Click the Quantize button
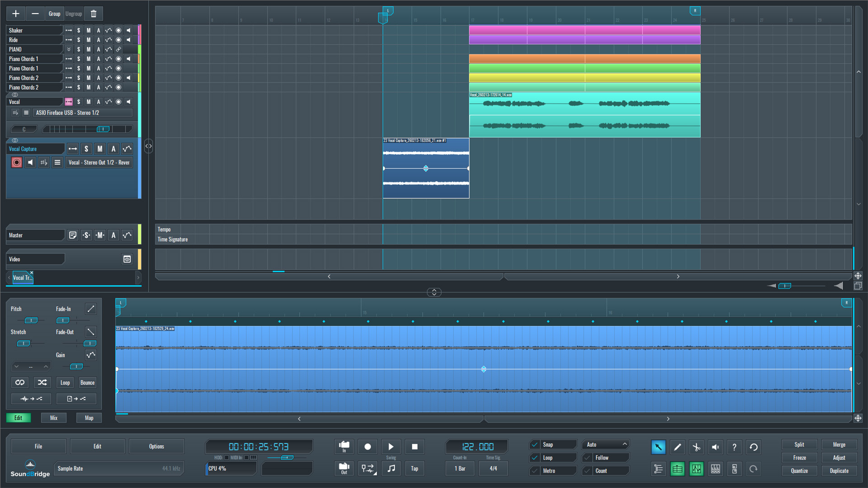The width and height of the screenshot is (868, 488). (799, 471)
